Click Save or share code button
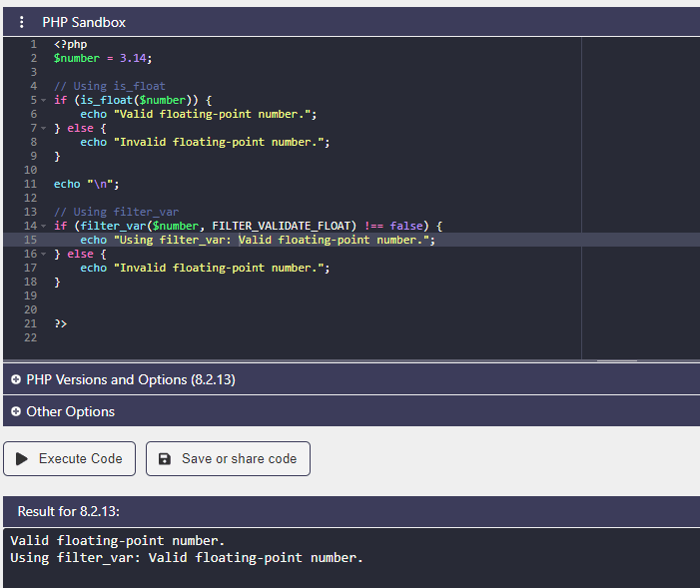700x588 pixels. [x=228, y=458]
